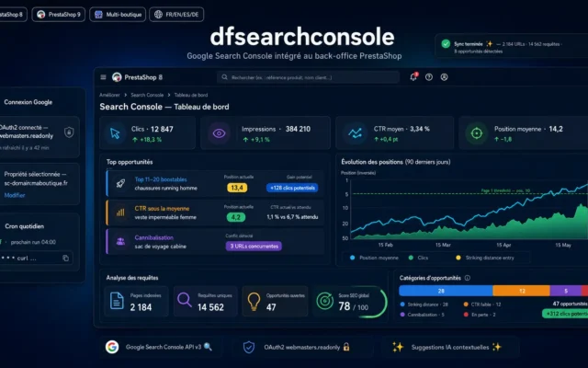Image resolution: width=588 pixels, height=368 pixels.
Task: Click the Google logo at the bottom
Action: click(x=112, y=347)
